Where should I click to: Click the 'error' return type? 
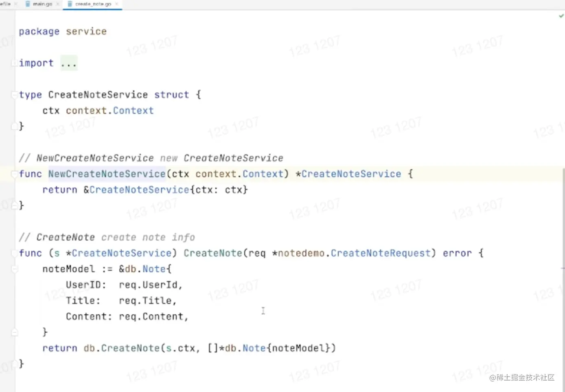click(457, 253)
